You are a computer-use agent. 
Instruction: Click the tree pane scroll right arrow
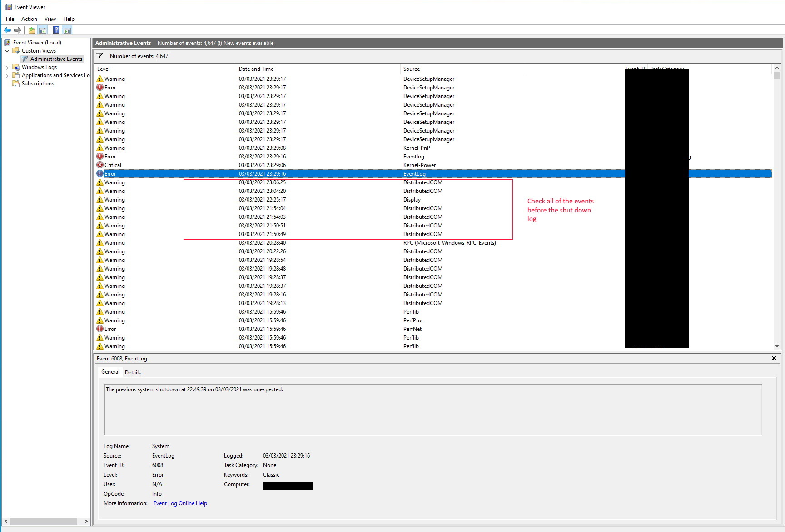coord(86,521)
